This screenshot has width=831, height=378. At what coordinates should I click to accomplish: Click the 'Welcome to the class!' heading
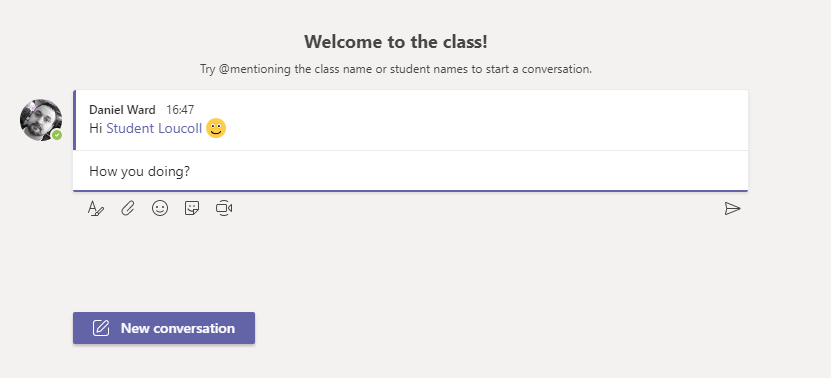tap(396, 42)
